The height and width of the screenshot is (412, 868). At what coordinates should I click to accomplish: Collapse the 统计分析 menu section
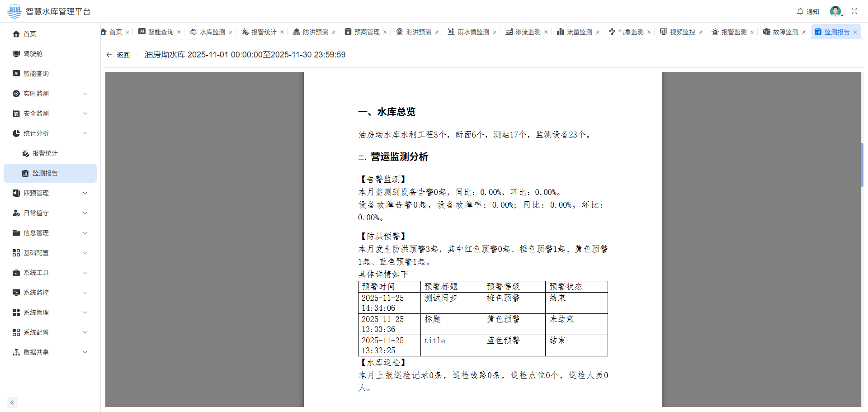point(85,133)
